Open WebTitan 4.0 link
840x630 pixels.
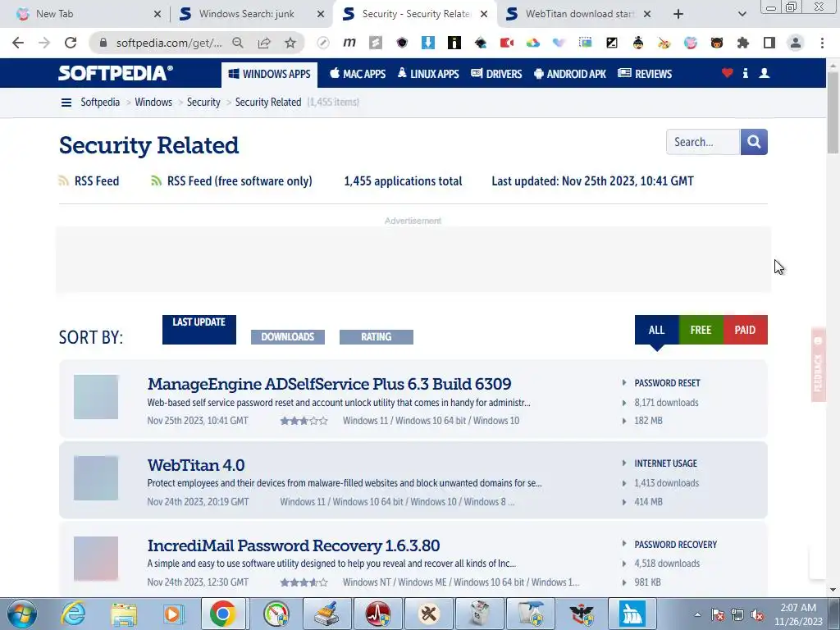196,465
